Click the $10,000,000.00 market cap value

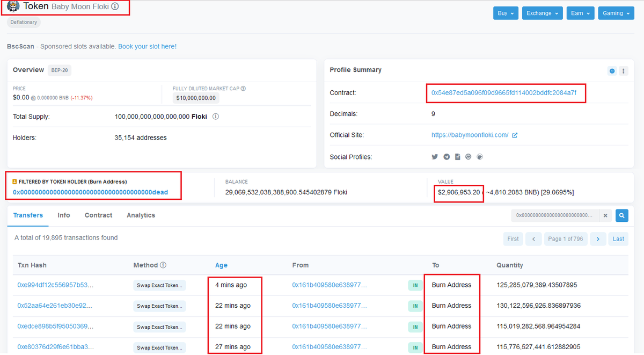point(196,98)
